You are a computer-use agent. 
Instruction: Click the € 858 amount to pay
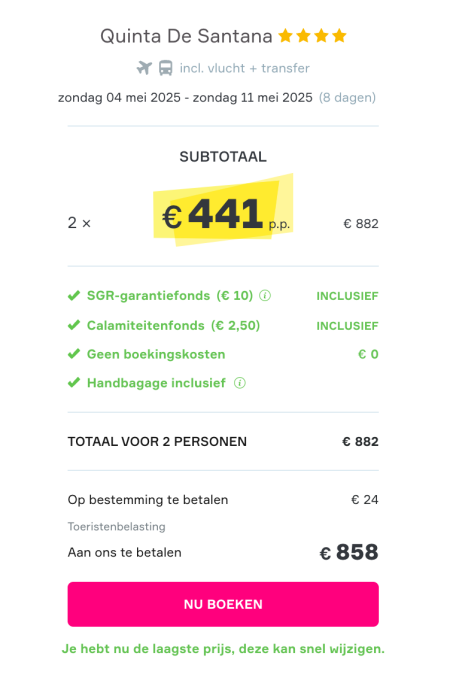pos(349,552)
